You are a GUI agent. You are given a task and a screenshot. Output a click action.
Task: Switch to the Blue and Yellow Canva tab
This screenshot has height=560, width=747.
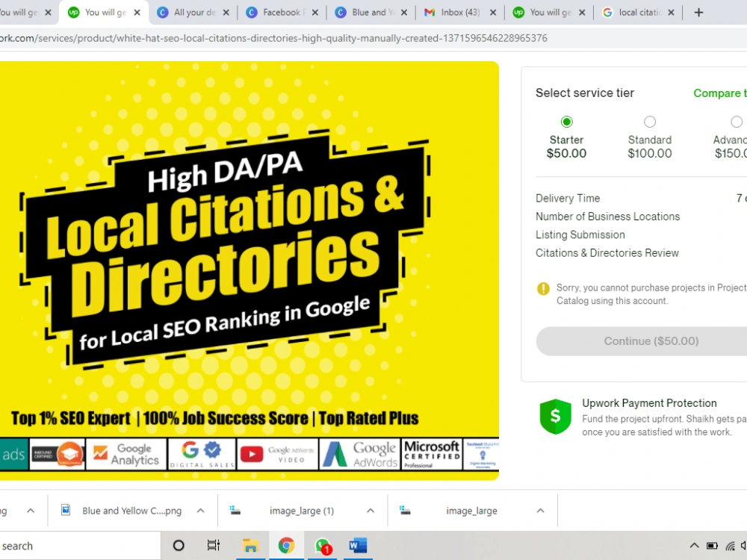tap(371, 13)
